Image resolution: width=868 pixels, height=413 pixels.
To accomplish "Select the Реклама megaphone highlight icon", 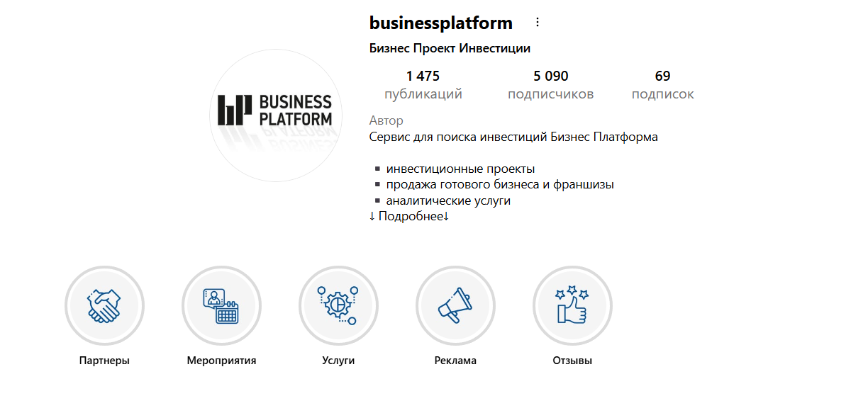I will 455,305.
